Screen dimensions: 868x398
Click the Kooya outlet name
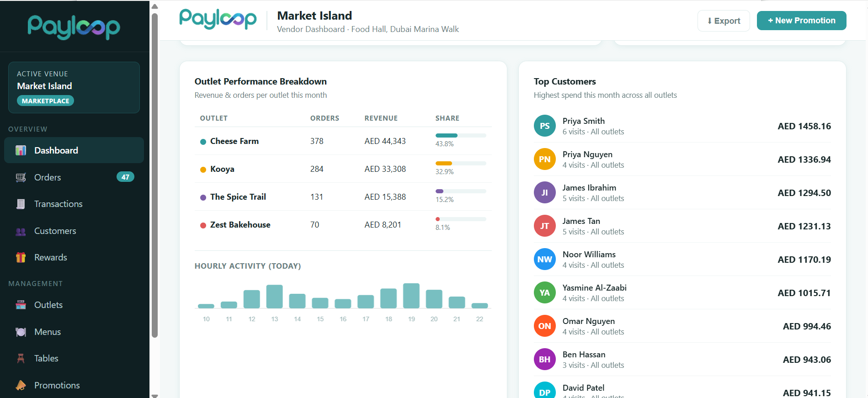click(x=222, y=169)
